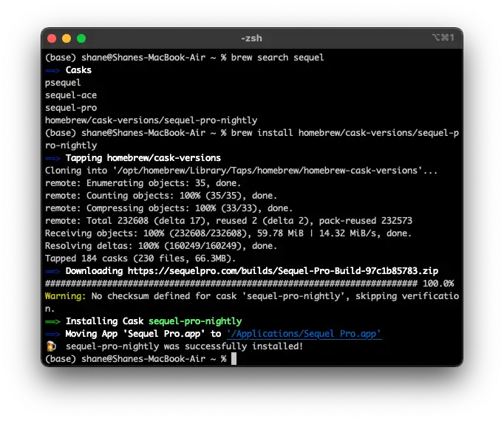Click green 'sequel-pro-nightly' in Installing Cask line

click(195, 321)
